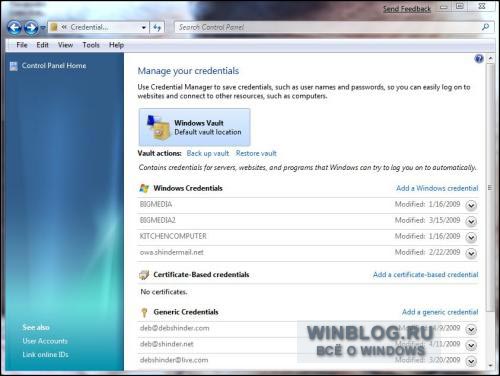Click the vertical scrollbar thumb
This screenshot has height=376, width=500.
pos(490,188)
